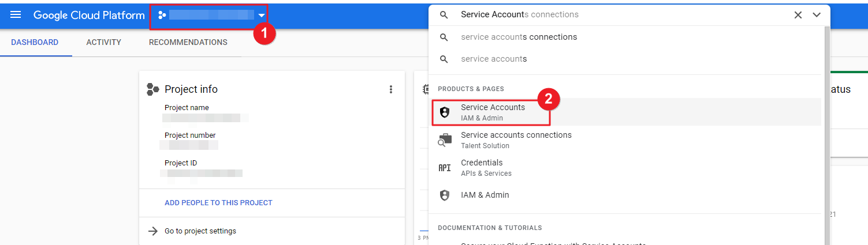Click the IAM & Admin shield icon
The width and height of the screenshot is (868, 245).
click(x=444, y=195)
